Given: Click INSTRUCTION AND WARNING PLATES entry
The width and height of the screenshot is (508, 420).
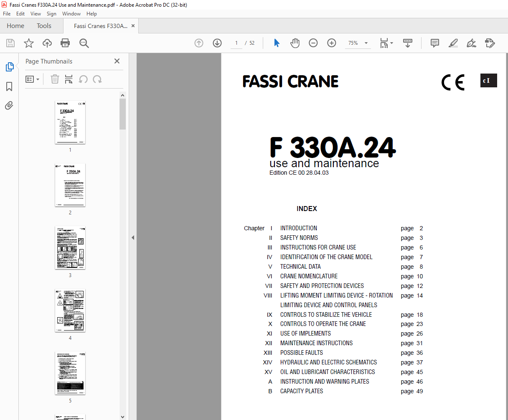Looking at the screenshot, I should point(325,382).
